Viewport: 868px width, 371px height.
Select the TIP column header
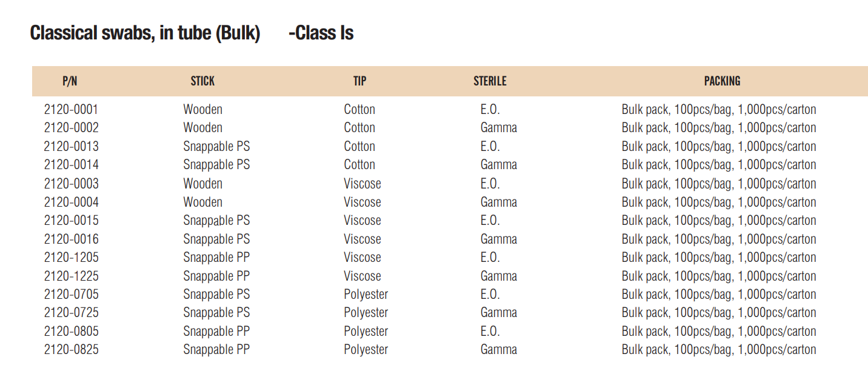(x=359, y=81)
